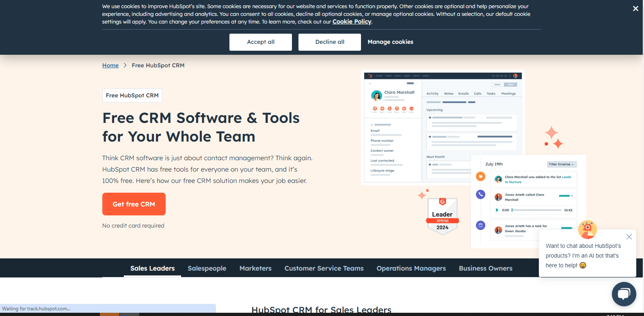Open the Filter timeline dropdown
This screenshot has width=644, height=316.
(x=562, y=164)
